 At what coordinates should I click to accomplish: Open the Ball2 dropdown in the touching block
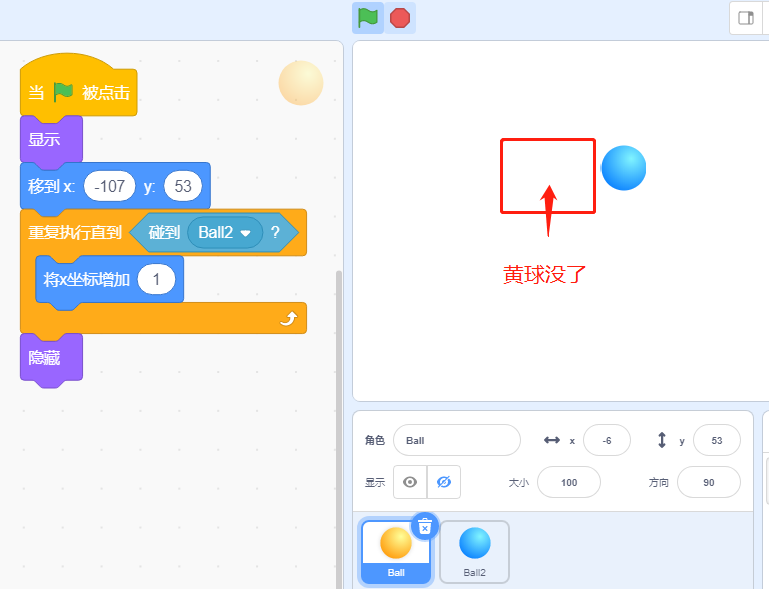click(x=225, y=232)
